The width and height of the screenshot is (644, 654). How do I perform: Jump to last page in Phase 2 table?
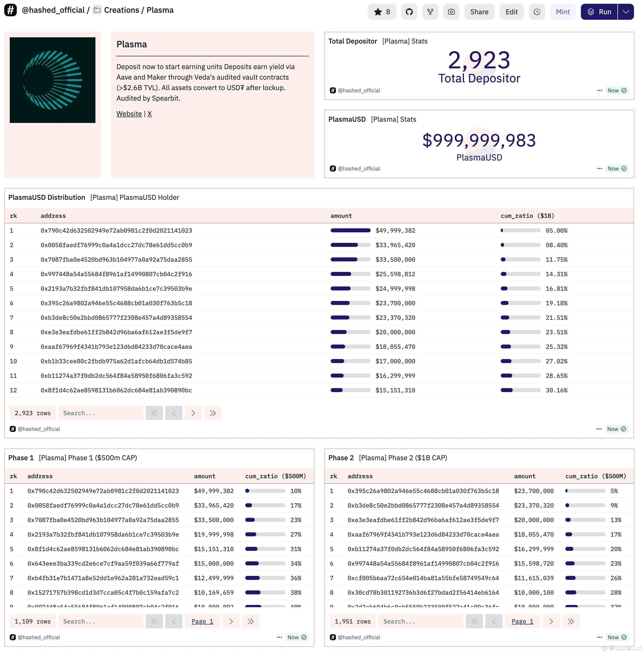[x=571, y=621]
